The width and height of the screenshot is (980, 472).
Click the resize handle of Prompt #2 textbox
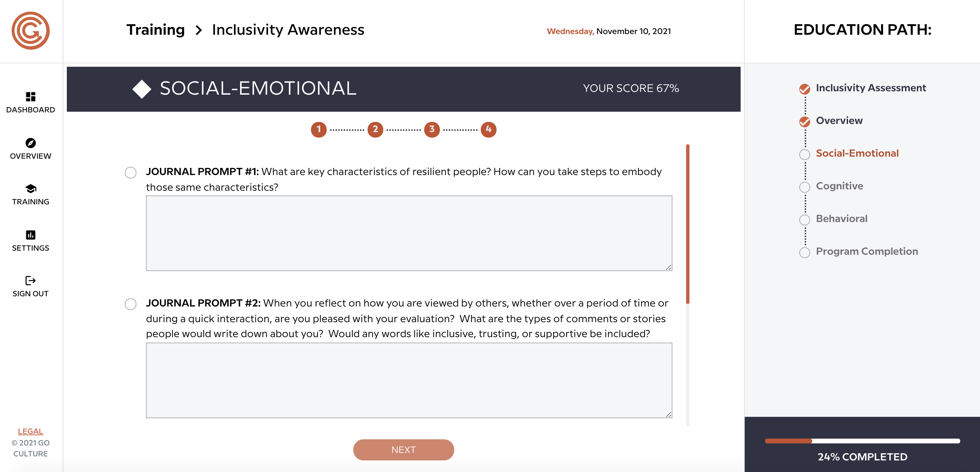point(668,414)
